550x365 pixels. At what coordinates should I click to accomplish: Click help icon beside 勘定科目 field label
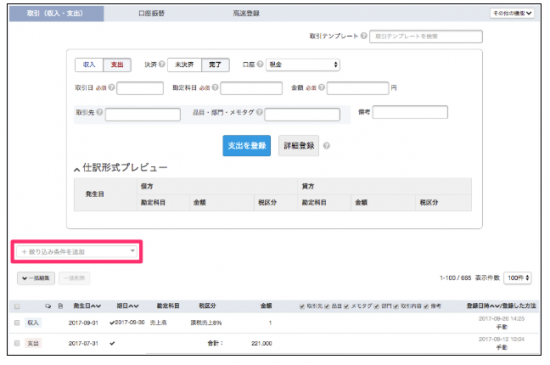pyautogui.click(x=215, y=87)
